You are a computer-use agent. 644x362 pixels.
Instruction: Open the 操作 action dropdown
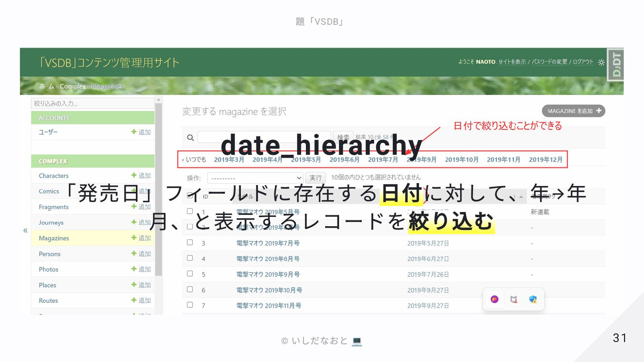pos(255,178)
